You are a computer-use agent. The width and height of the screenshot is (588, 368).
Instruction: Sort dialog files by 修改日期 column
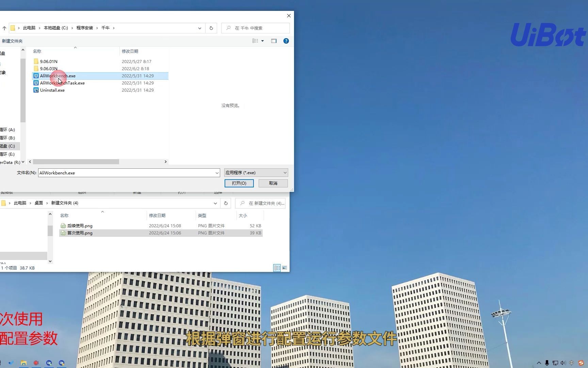click(130, 51)
